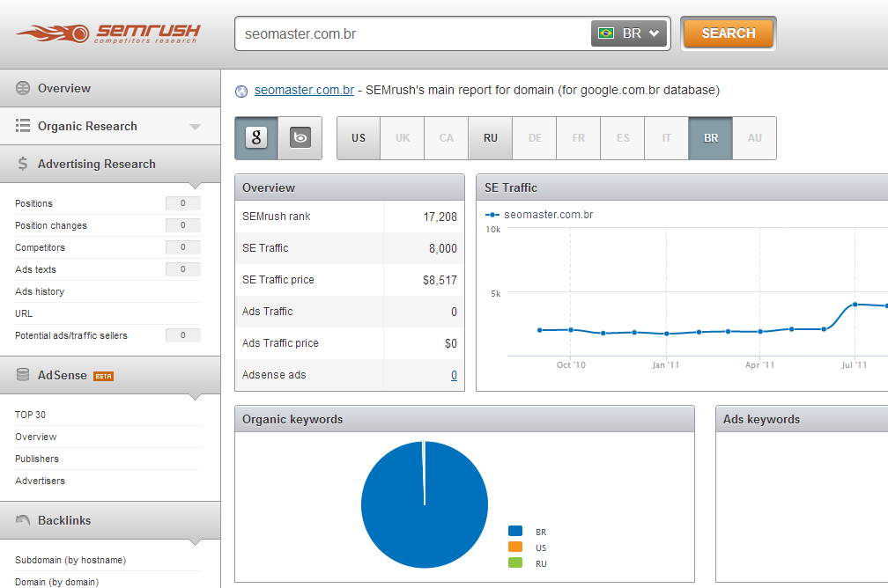Open the Ads history report link
Image resolution: width=888 pixels, height=588 pixels.
[x=40, y=292]
